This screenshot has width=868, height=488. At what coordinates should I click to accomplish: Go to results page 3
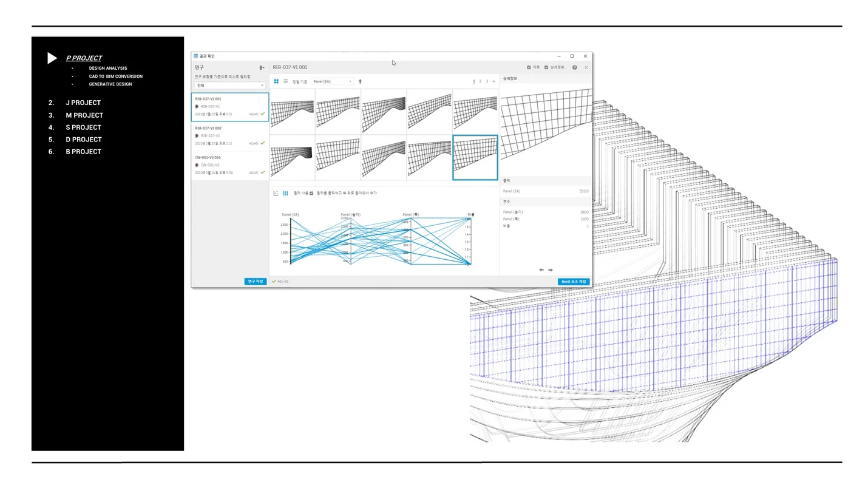click(x=487, y=81)
